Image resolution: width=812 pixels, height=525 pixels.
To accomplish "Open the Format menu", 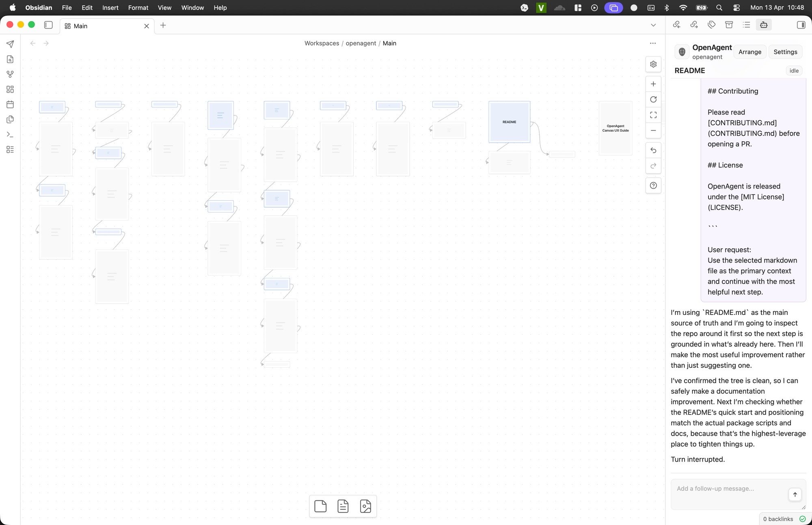I will (x=138, y=8).
